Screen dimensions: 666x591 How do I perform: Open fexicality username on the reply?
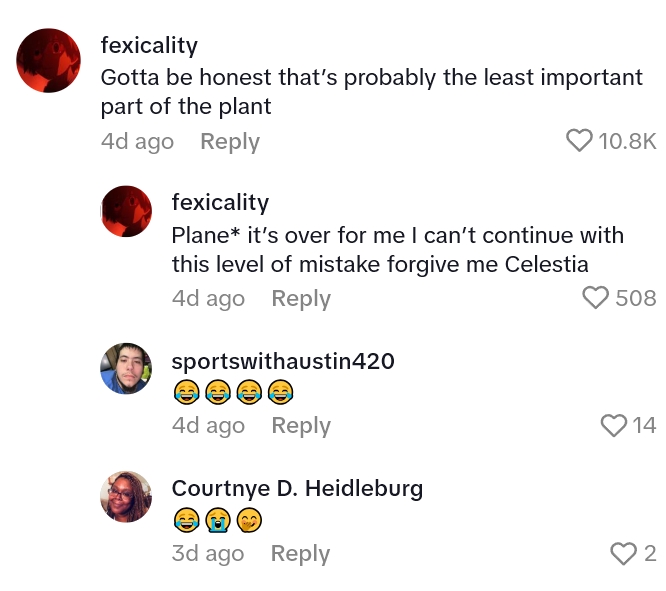click(x=220, y=202)
